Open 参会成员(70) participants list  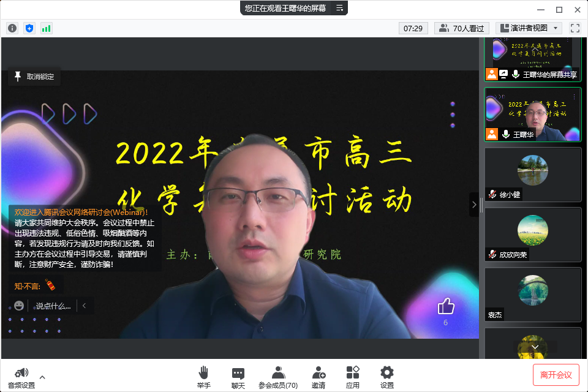coord(278,376)
